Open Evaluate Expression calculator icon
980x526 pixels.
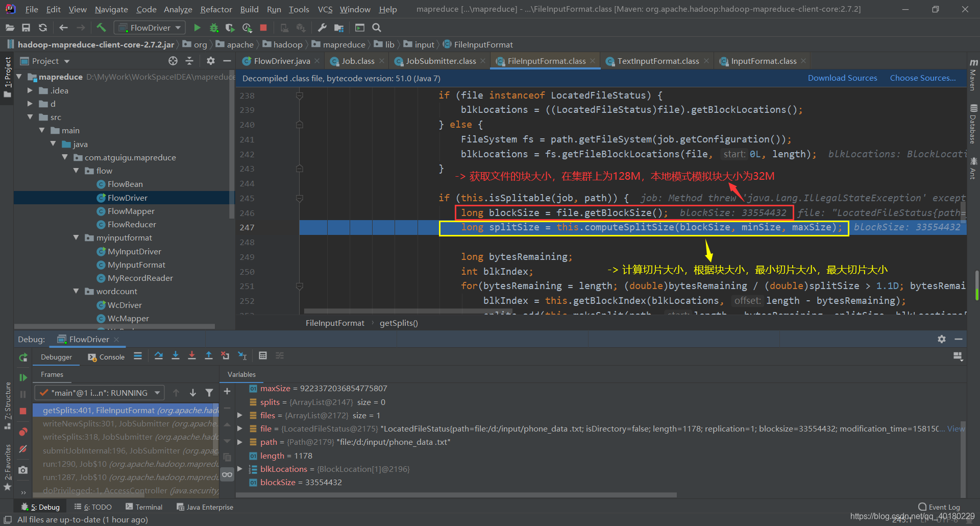[x=263, y=355]
